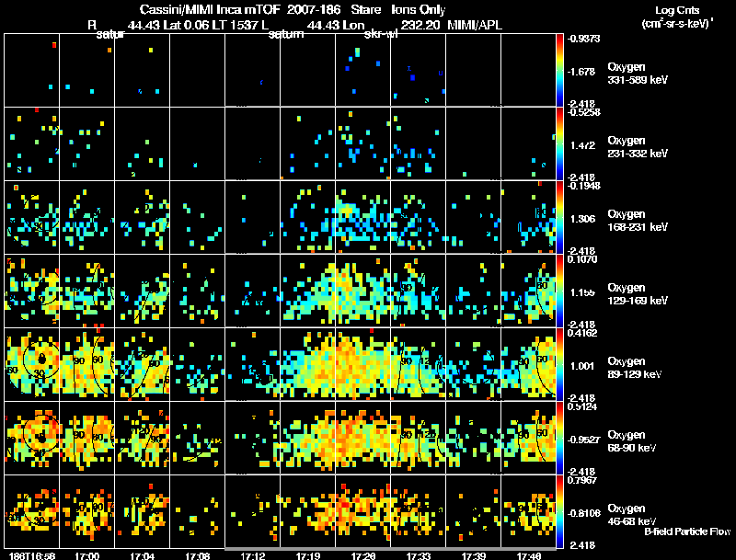Screen dimensions: 736x560
Task: Click the 17:26 time axis label
Action: click(362, 555)
